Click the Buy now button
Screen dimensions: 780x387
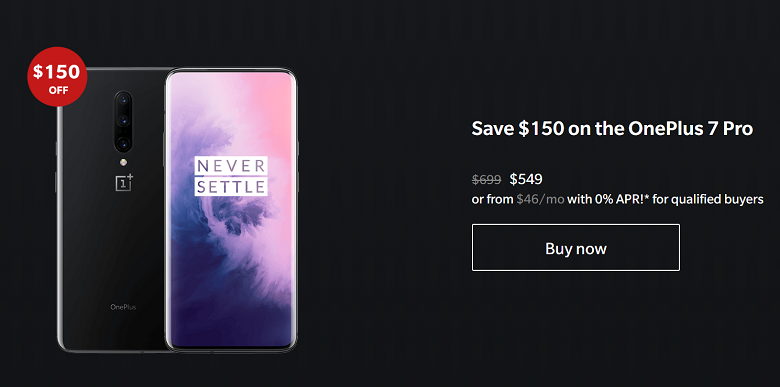point(576,247)
